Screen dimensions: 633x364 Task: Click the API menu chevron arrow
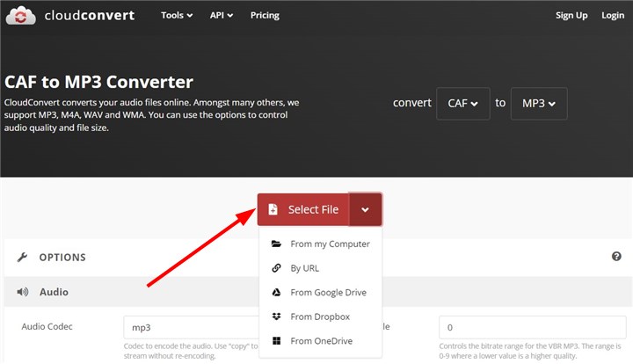230,16
